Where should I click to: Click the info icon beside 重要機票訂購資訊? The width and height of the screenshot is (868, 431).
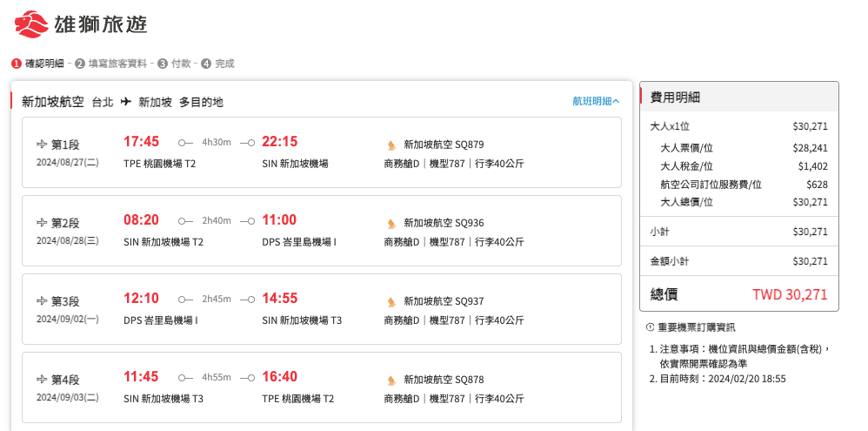click(x=650, y=327)
